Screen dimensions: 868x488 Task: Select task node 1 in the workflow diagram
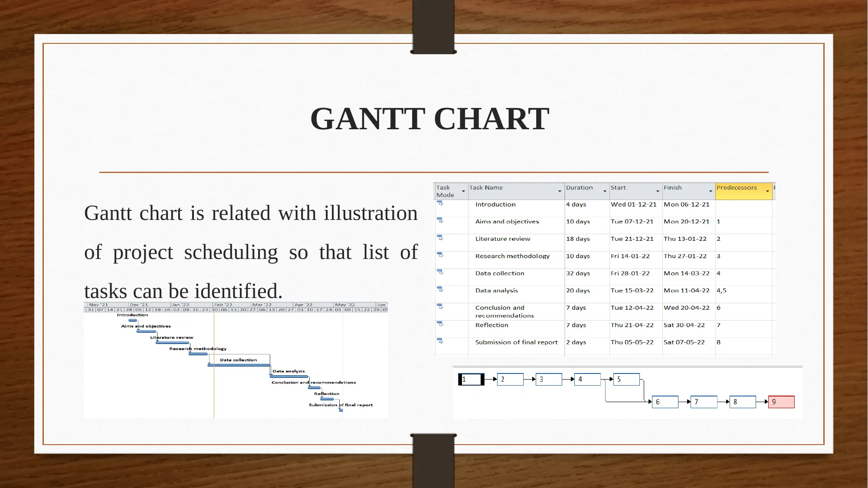472,379
